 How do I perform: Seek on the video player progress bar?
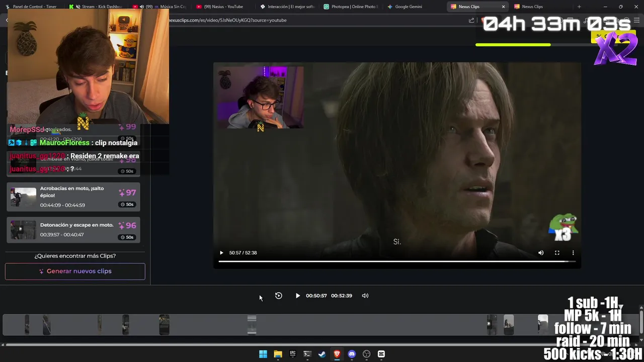point(397,261)
